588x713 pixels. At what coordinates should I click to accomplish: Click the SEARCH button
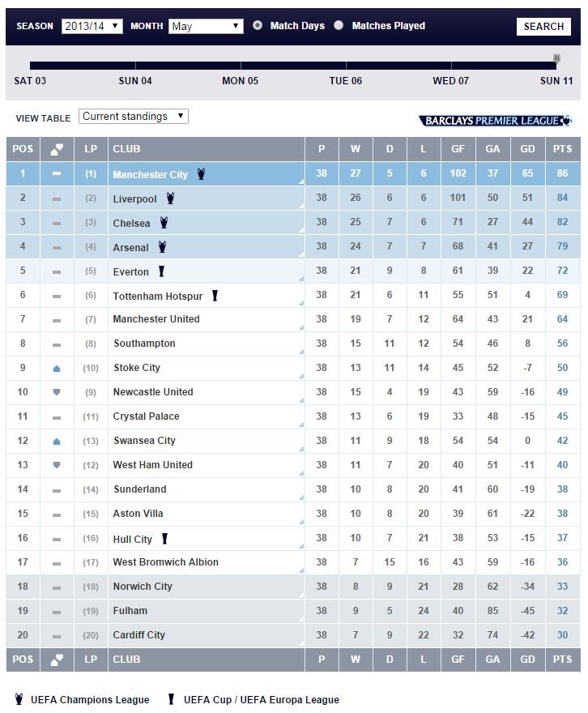(544, 27)
